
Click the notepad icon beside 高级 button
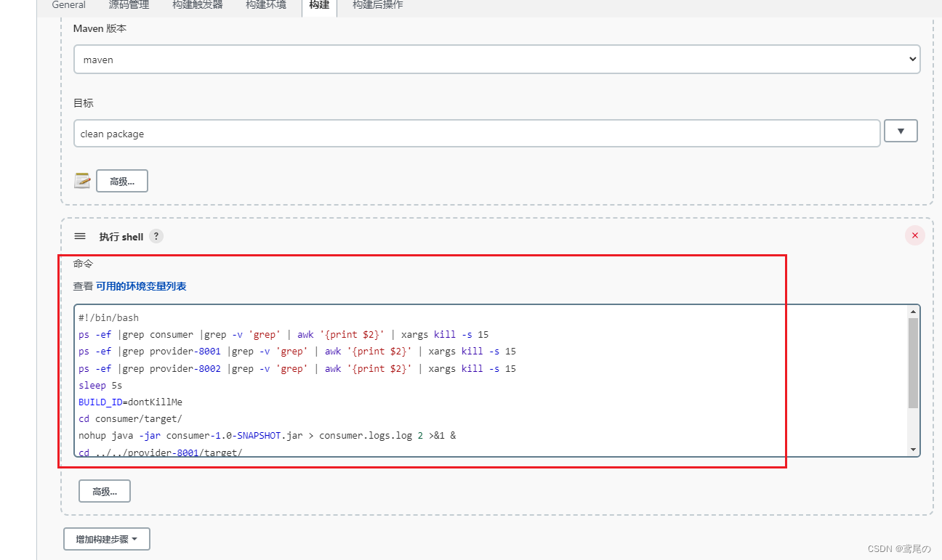tap(82, 181)
